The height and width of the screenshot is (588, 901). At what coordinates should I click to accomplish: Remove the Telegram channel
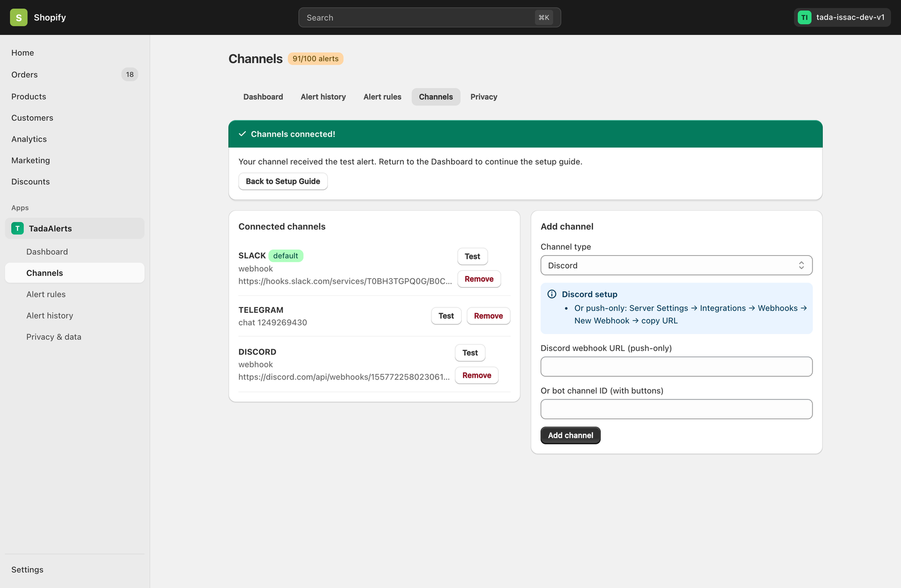click(488, 316)
